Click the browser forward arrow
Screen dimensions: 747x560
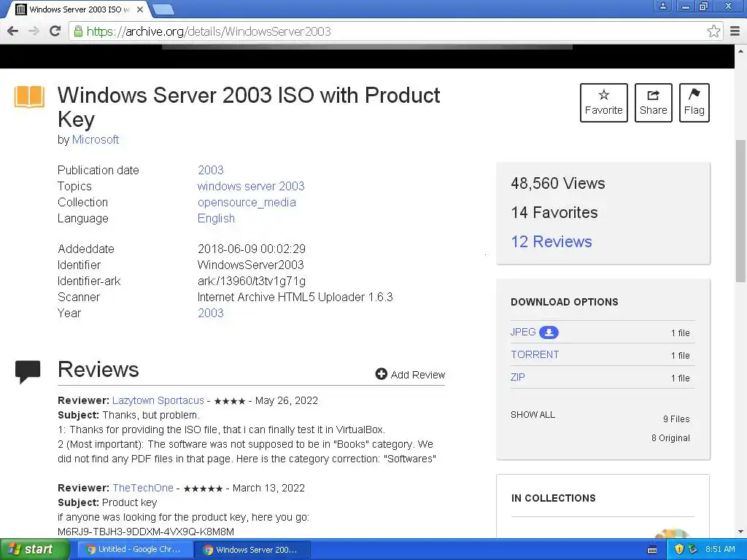tap(34, 31)
